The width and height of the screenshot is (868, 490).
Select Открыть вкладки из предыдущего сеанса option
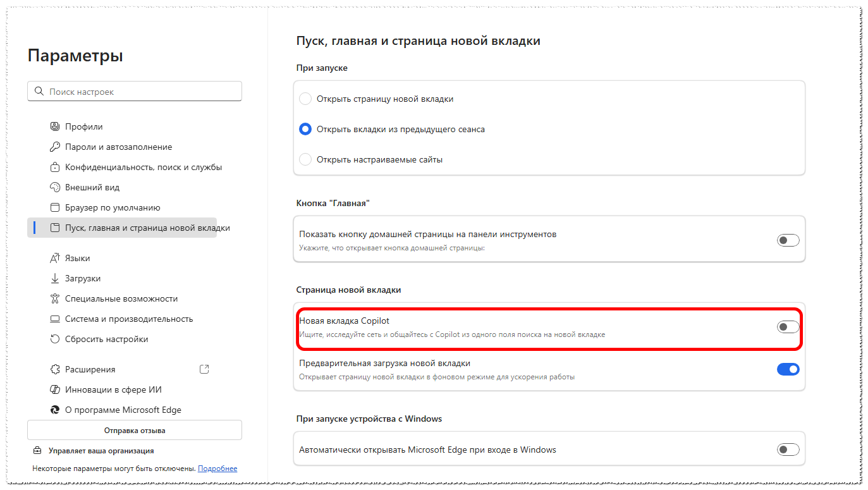[305, 129]
